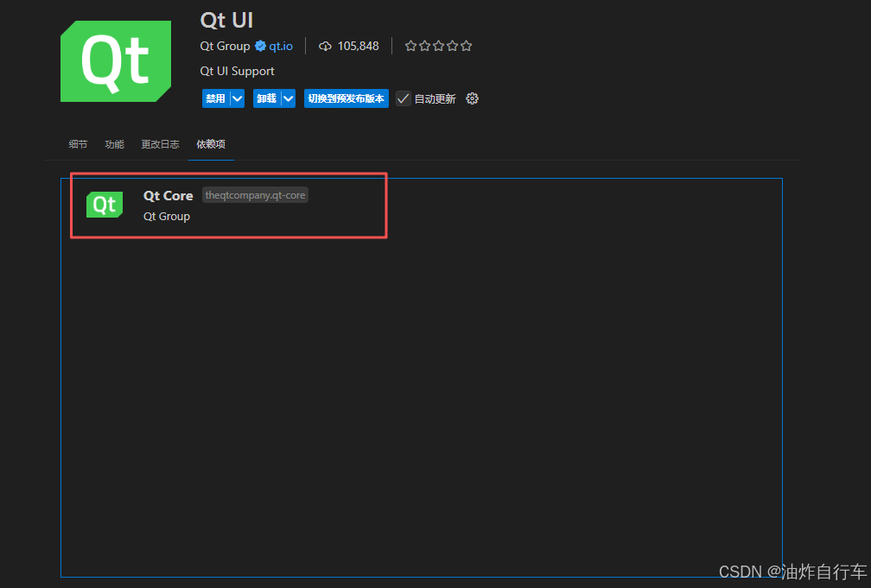Click the 卸载 button

(267, 98)
